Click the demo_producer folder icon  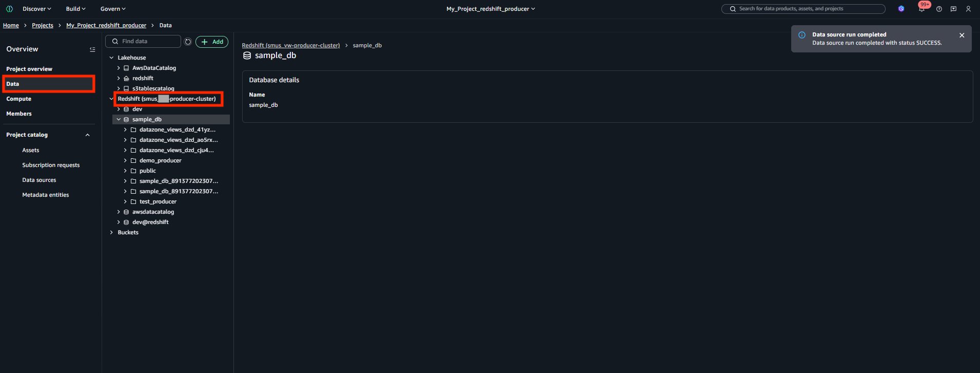coord(133,160)
